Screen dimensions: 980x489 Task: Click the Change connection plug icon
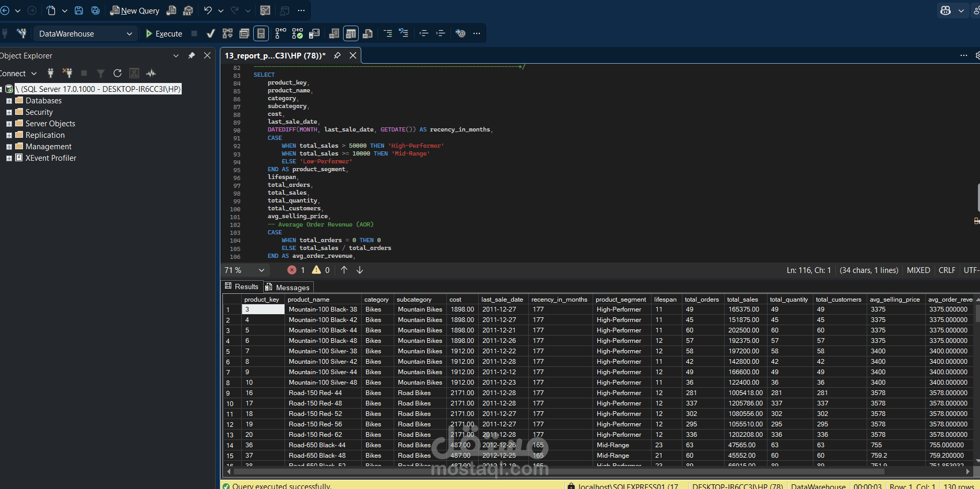[21, 33]
